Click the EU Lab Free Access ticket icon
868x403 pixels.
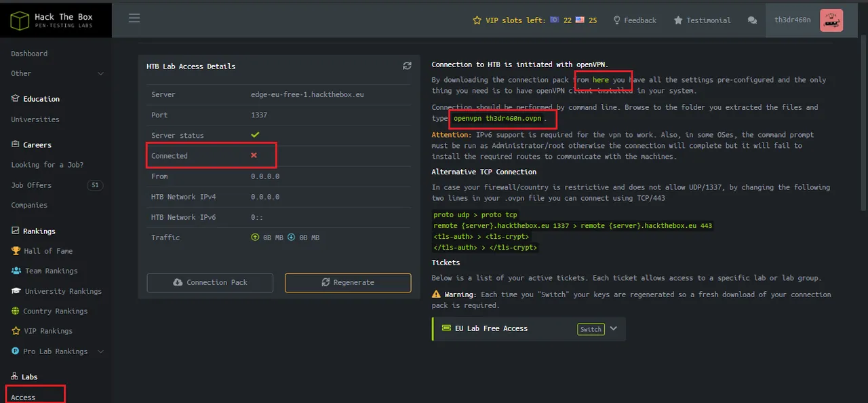[446, 328]
